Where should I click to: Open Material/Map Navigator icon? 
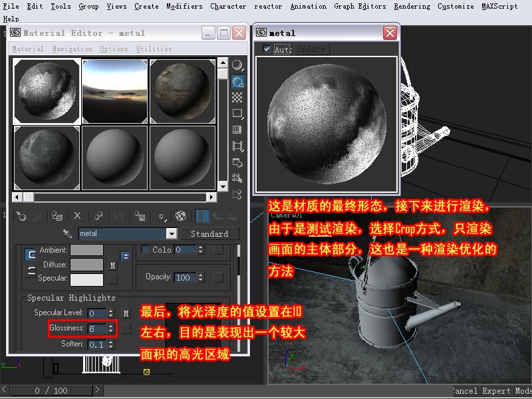tap(237, 194)
